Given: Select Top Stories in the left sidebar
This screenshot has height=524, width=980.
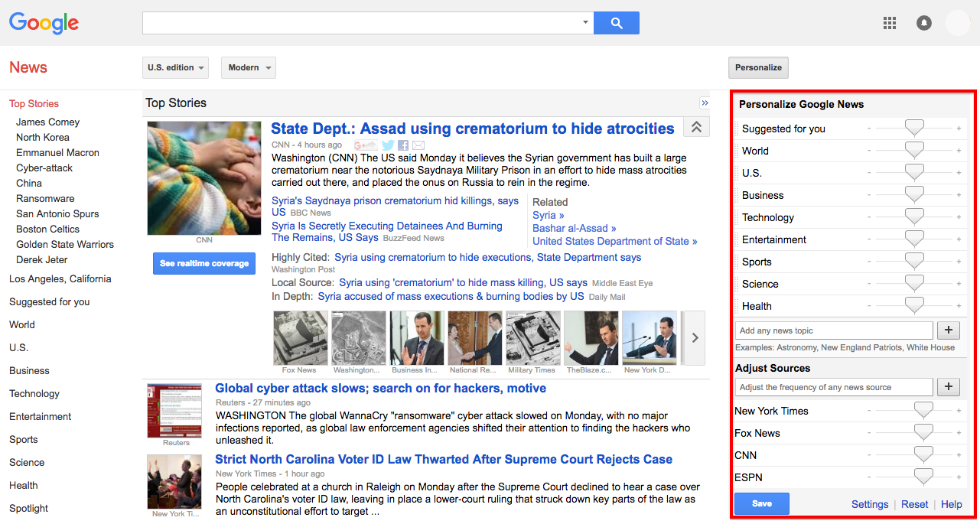Looking at the screenshot, I should (34, 104).
